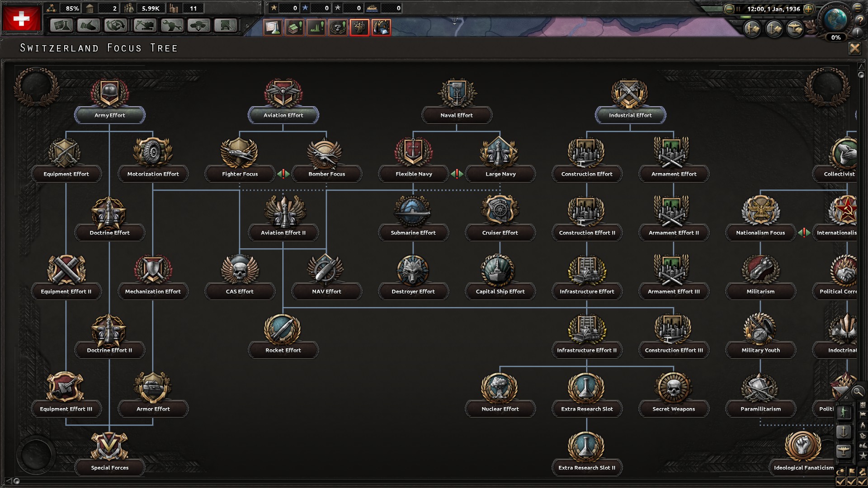Increase game speed with plus button
The image size is (868, 488).
pyautogui.click(x=809, y=9)
